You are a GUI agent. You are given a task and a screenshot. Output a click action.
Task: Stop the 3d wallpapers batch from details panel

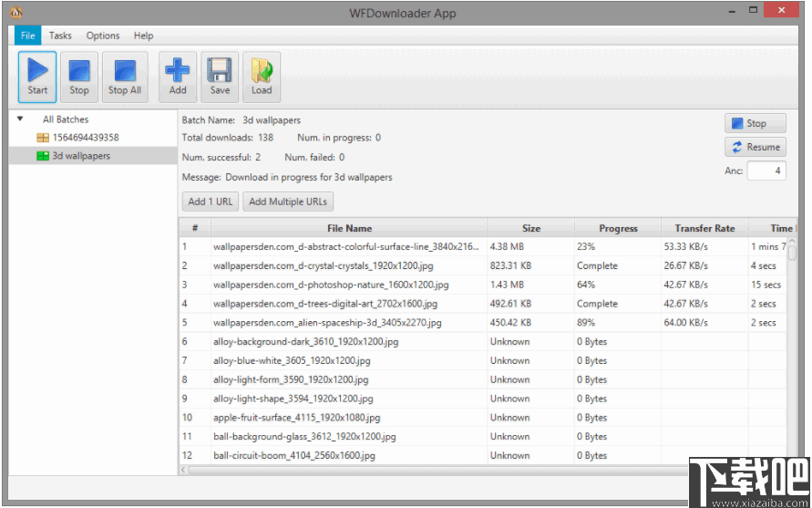click(755, 123)
